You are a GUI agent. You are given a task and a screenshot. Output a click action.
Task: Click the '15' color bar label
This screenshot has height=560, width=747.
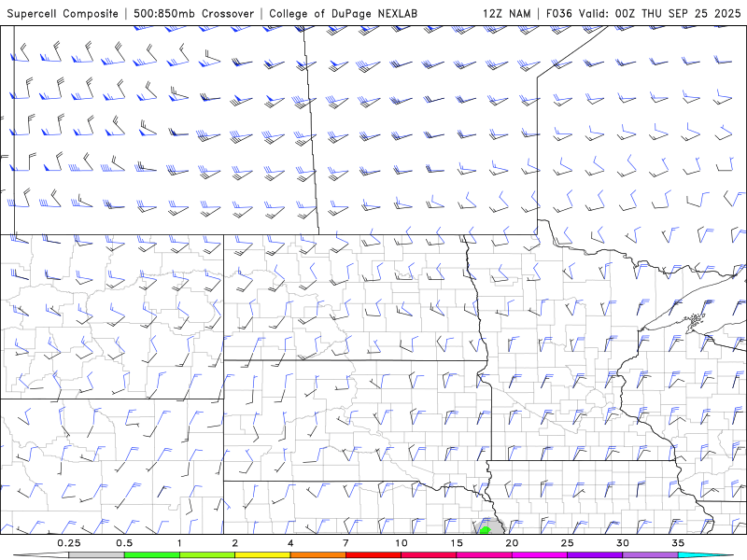[457, 543]
